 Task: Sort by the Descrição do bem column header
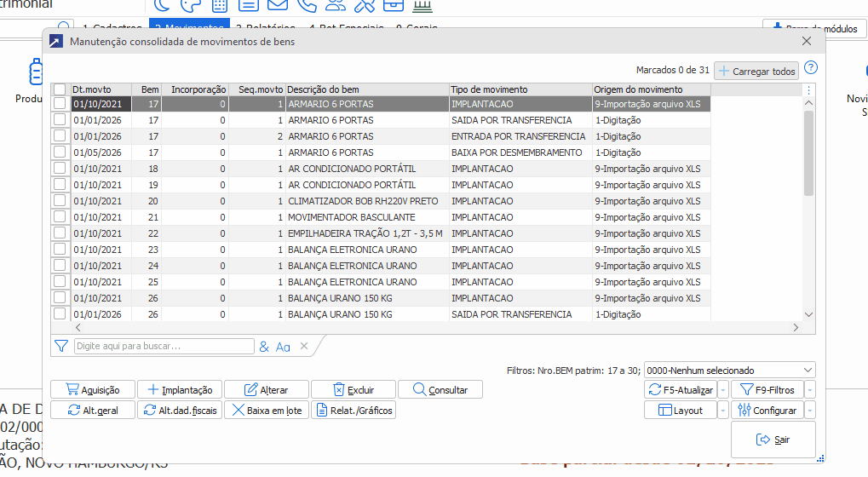(x=368, y=89)
